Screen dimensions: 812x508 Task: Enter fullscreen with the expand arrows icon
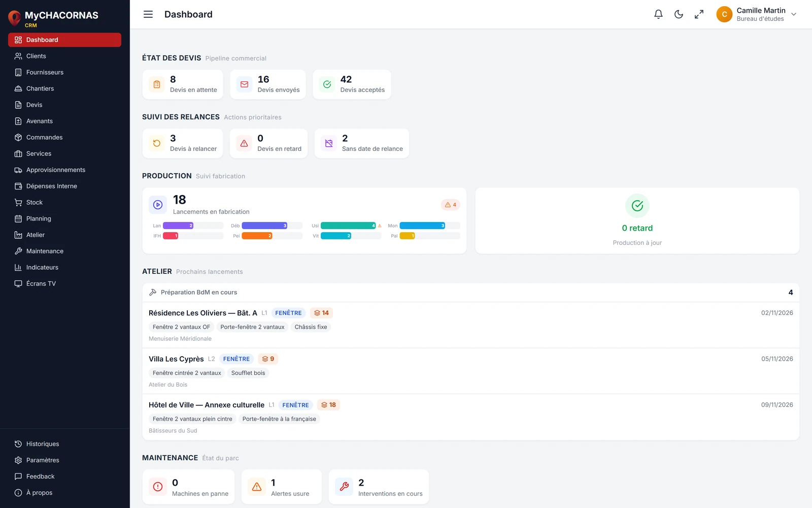click(699, 14)
